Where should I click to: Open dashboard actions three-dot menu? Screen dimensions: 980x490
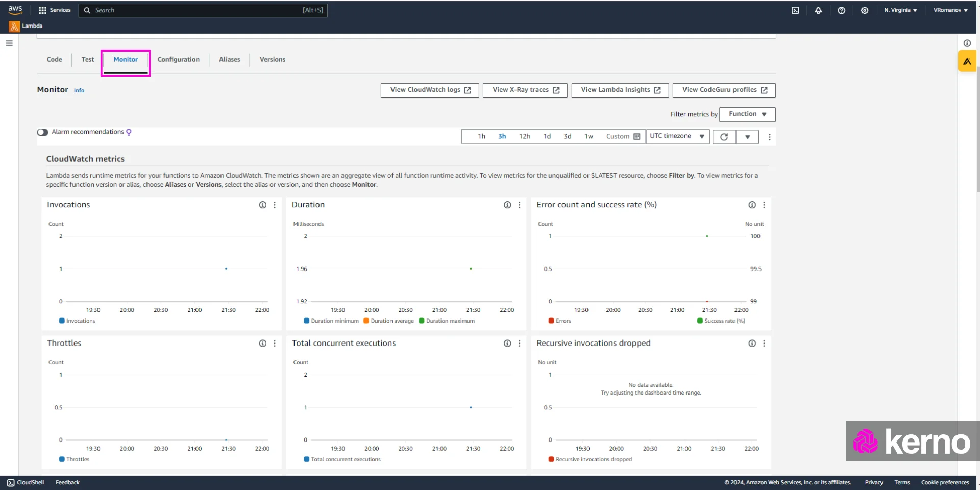click(x=769, y=137)
